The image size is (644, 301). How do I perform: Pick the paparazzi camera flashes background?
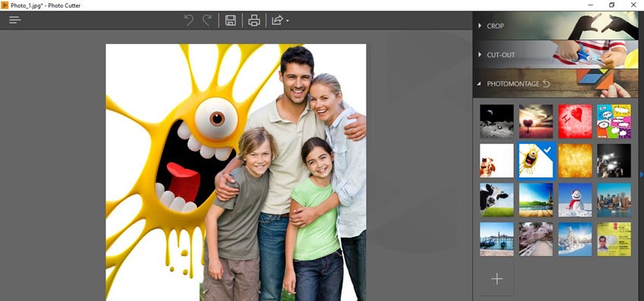[x=614, y=161]
